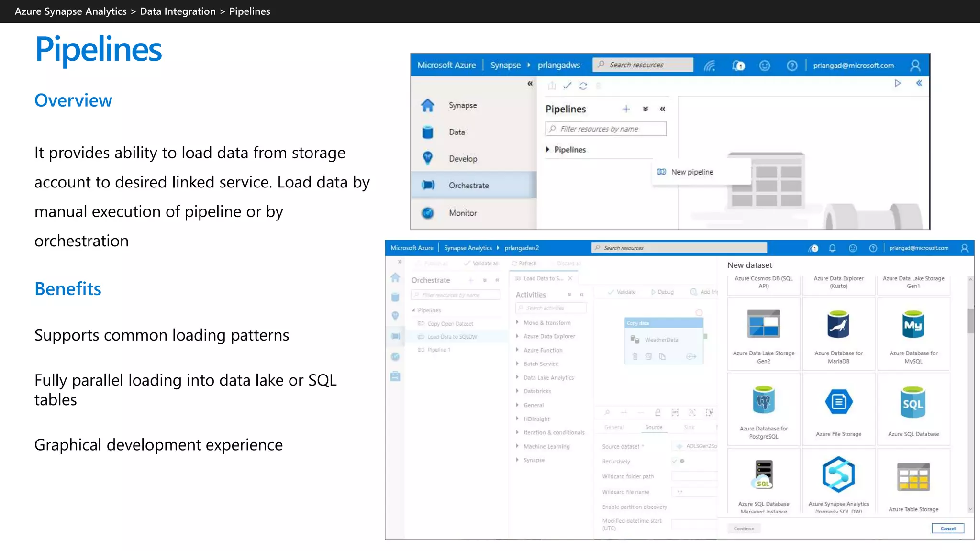Select Azure Synapse Analytics dataset tile

pos(838,481)
